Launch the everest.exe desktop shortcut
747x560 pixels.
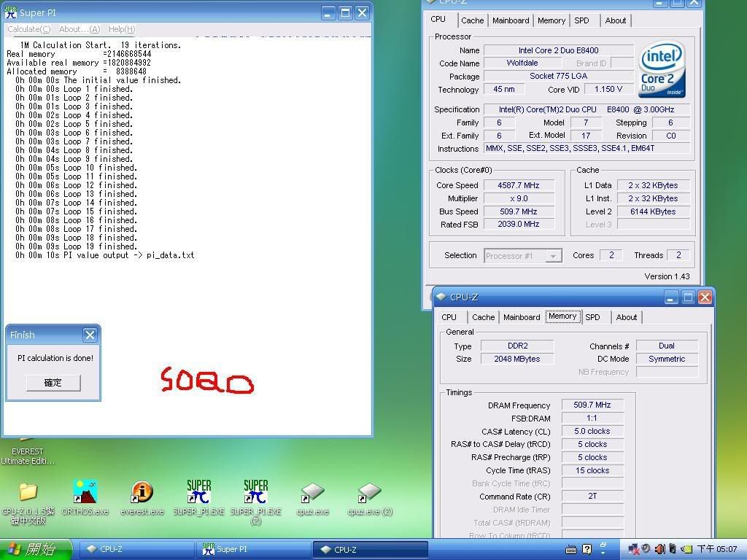click(142, 497)
